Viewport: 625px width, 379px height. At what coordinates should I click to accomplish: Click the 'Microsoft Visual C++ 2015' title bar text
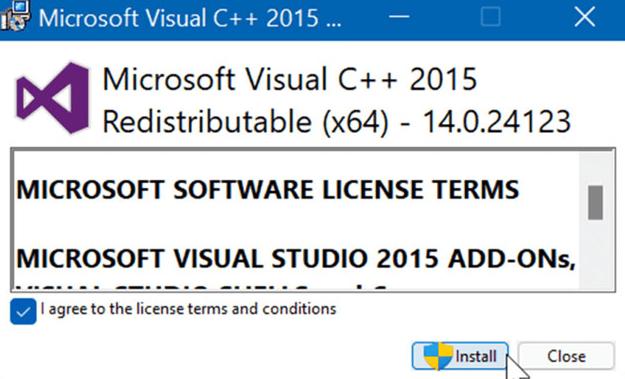190,18
